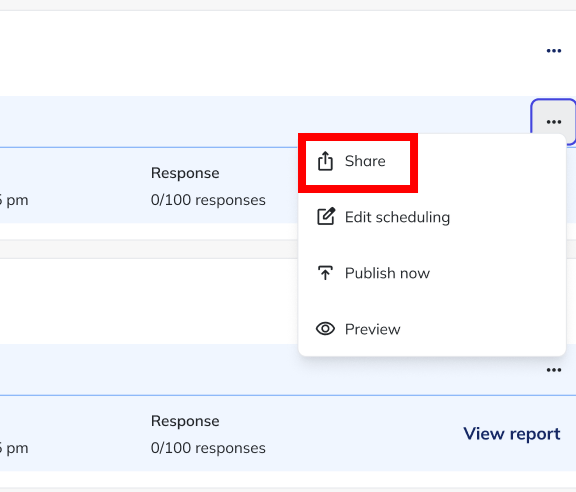The height and width of the screenshot is (492, 576).
Task: Click the highlighted blue header row left of the open menu
Action: pos(149,122)
